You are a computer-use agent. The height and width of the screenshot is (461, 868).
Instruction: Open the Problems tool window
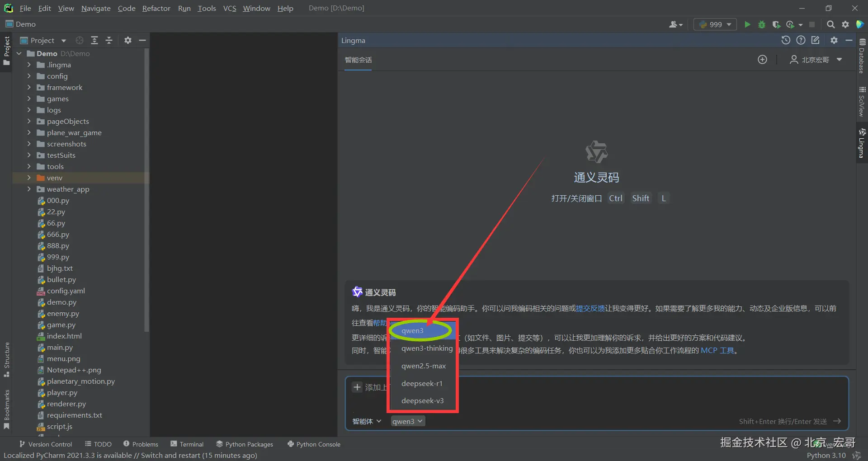pos(141,444)
